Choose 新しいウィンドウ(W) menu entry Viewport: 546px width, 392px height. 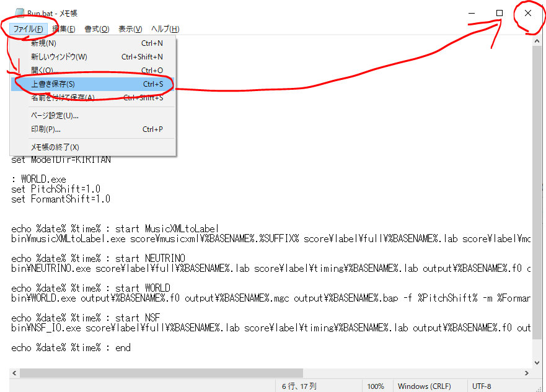[92, 57]
